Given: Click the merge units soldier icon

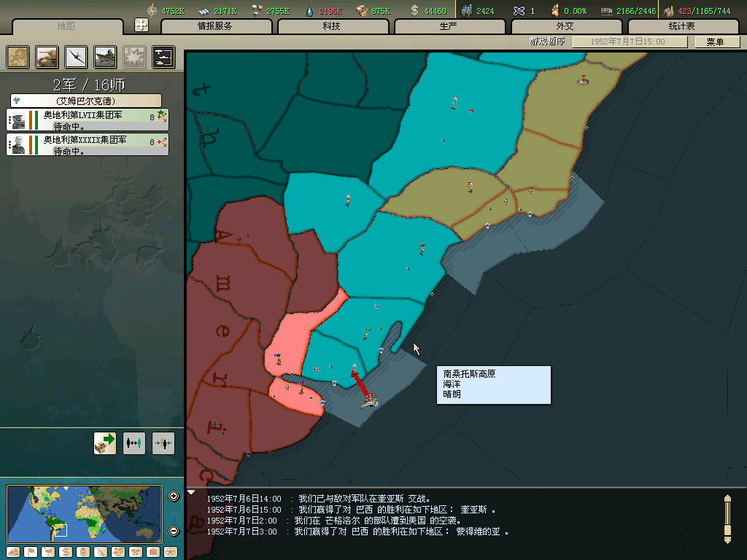Looking at the screenshot, I should [163, 443].
